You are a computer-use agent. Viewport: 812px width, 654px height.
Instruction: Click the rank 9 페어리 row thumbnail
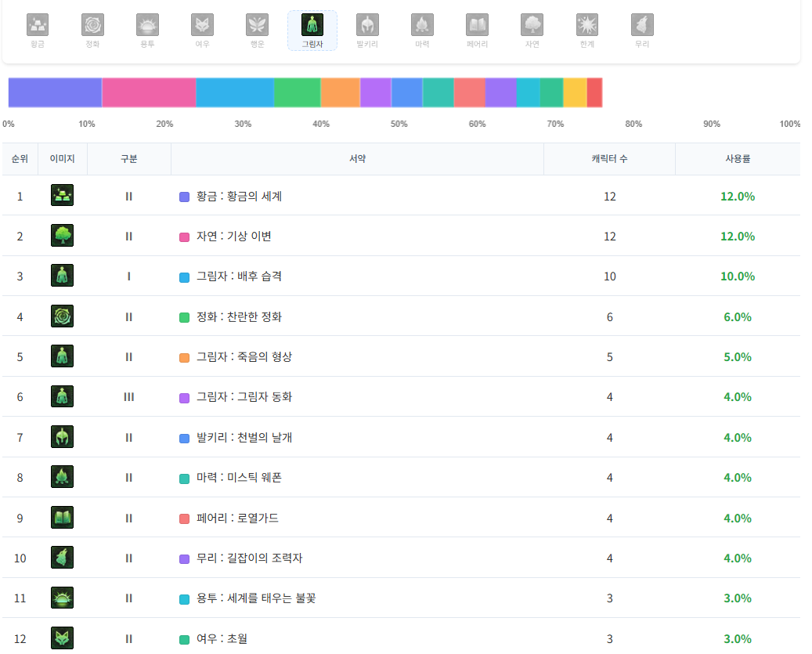(x=62, y=518)
